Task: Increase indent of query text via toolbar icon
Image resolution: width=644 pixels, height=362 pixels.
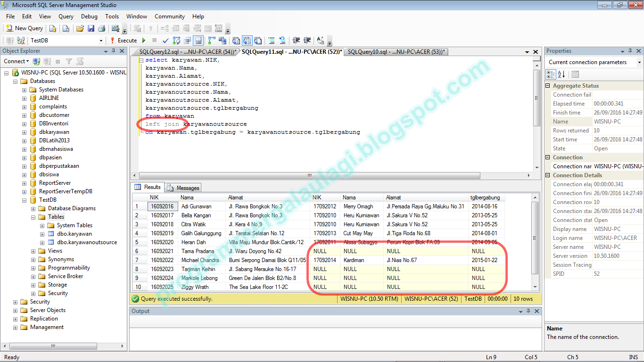Action: [307, 41]
